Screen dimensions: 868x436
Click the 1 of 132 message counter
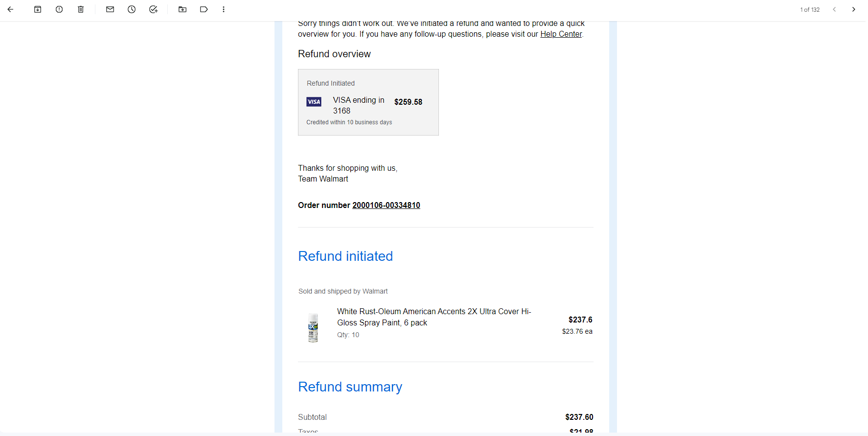(810, 10)
